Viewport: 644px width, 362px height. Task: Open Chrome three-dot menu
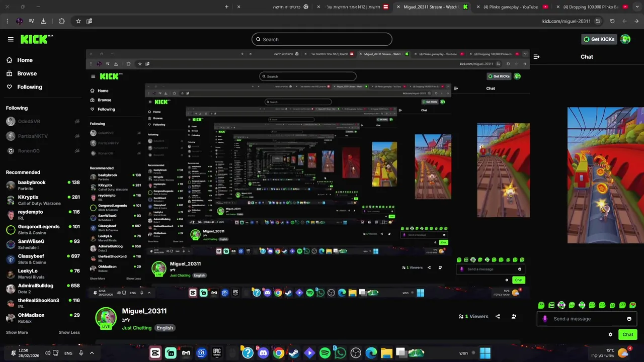[x=7, y=21]
